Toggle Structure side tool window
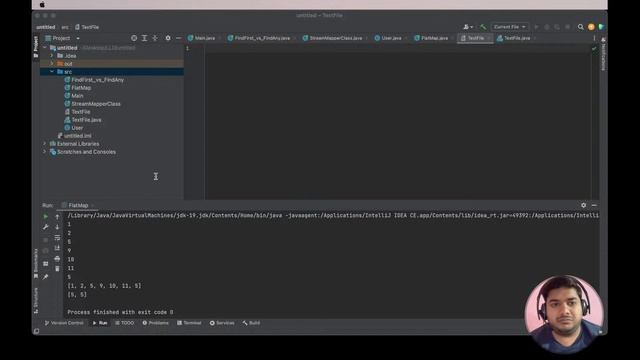The width and height of the screenshot is (640, 360). 36,300
